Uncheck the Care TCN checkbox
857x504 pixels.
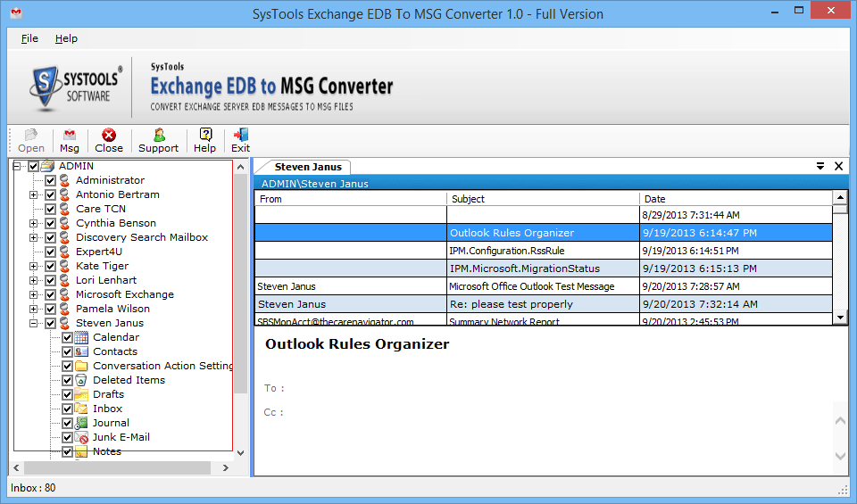[50, 208]
